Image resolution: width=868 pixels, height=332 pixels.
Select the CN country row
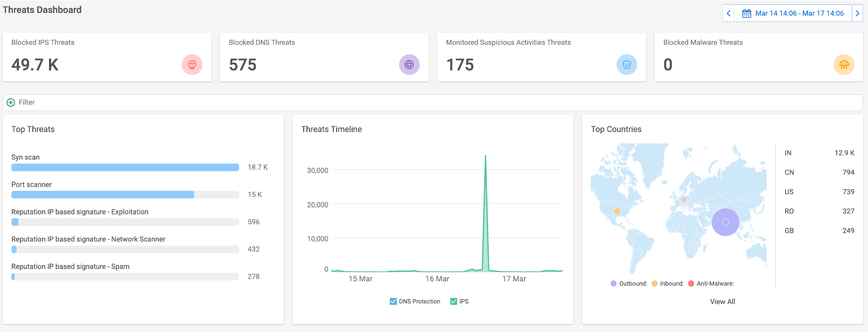click(819, 172)
